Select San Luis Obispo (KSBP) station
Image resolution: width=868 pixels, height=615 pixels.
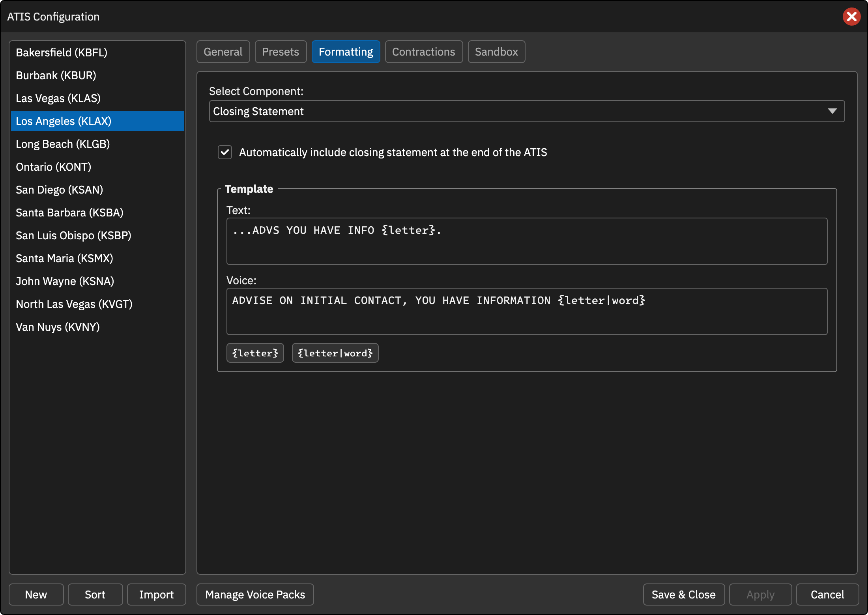pyautogui.click(x=97, y=235)
